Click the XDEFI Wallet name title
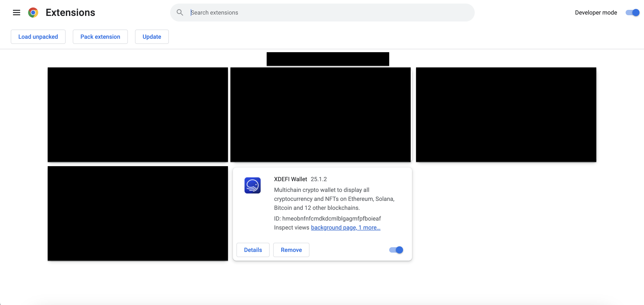Screen dimensions: 644x305 click(x=290, y=179)
